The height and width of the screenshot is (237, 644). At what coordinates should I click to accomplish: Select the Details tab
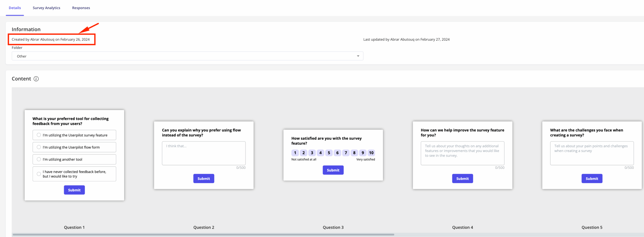click(15, 8)
